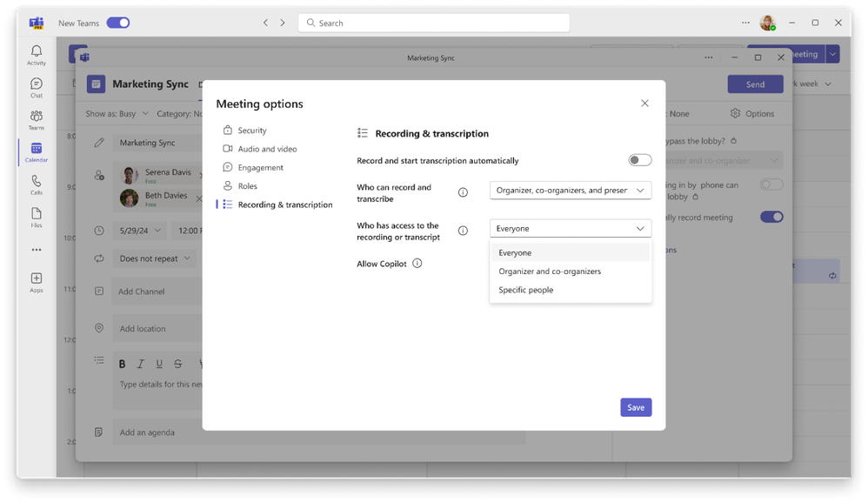Image resolution: width=868 pixels, height=503 pixels.
Task: Turn off the automatically record meeting toggle
Action: coord(771,217)
